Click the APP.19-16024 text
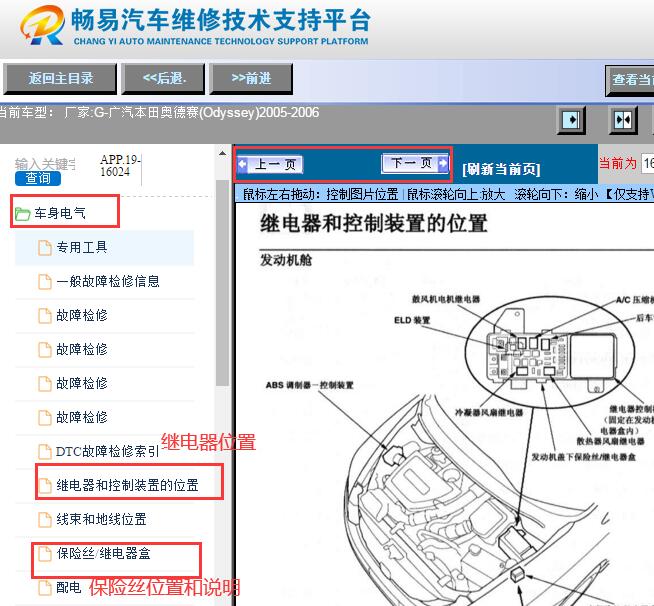 (x=120, y=166)
